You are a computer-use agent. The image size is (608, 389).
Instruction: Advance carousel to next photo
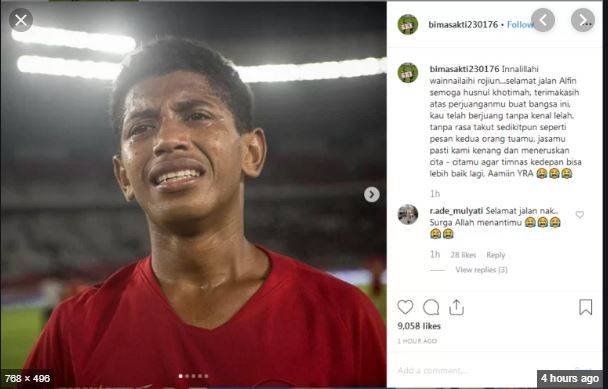pos(371,194)
